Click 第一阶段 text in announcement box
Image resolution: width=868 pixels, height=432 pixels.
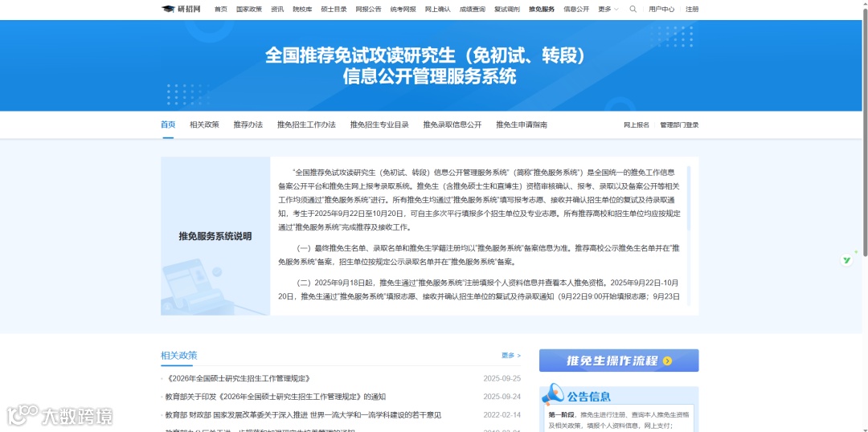coord(561,414)
